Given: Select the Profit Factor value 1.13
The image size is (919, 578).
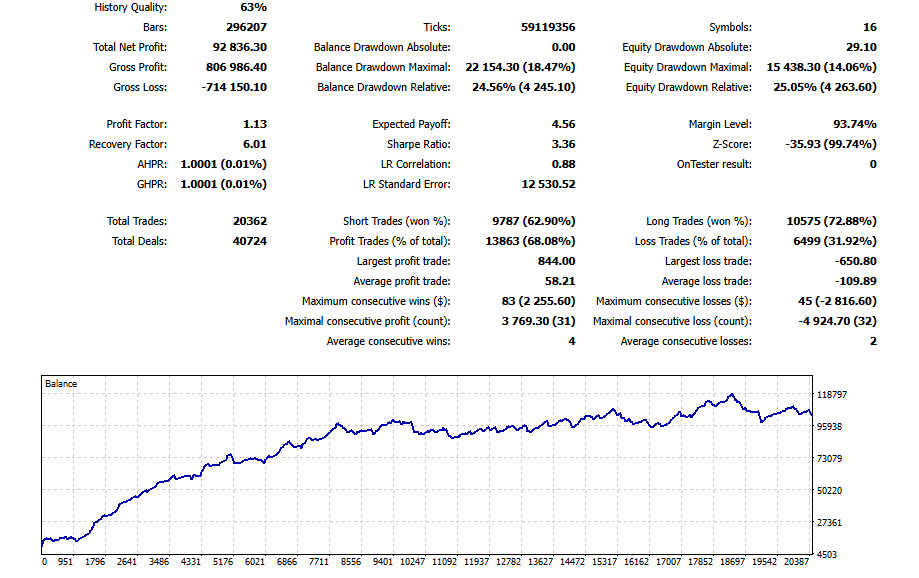Looking at the screenshot, I should (255, 124).
